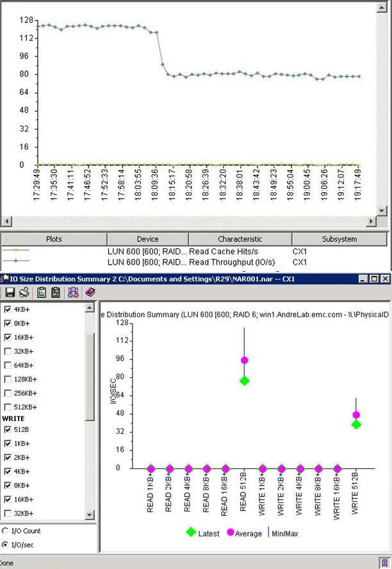Enable the READ 512KB+ checkbox
Screen dimensions: 392x569
click(7, 407)
